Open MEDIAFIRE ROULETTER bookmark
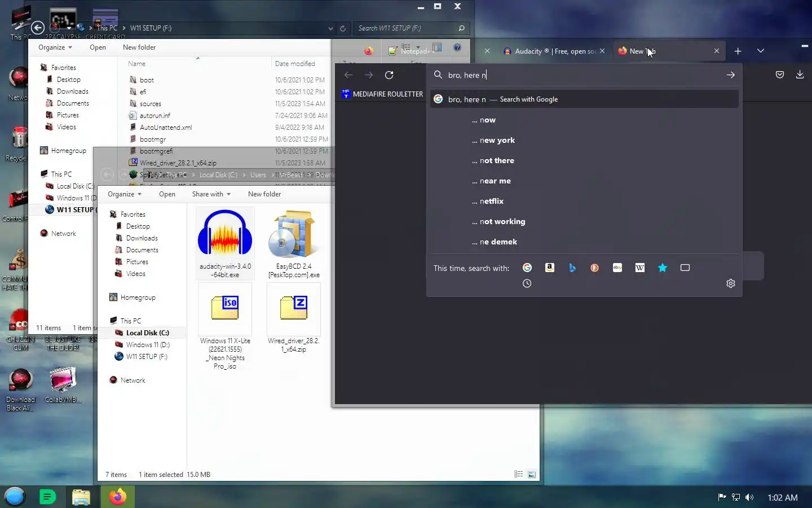The width and height of the screenshot is (812, 508). [x=382, y=94]
